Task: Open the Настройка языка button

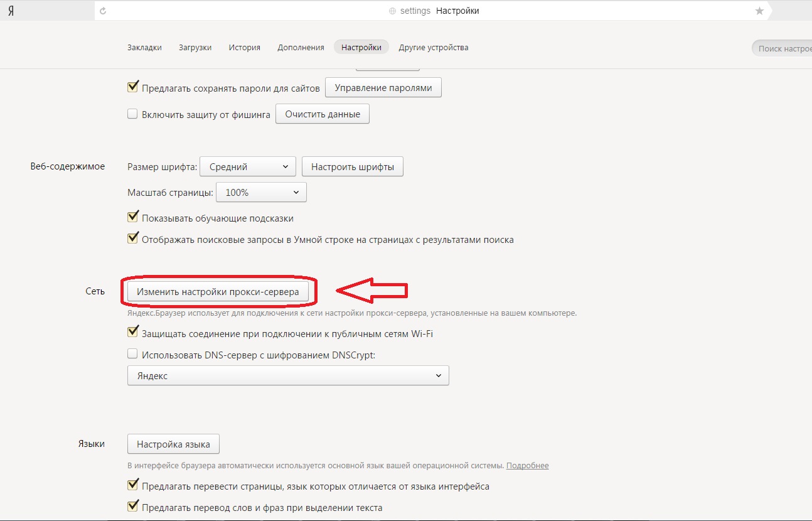Action: [x=173, y=444]
